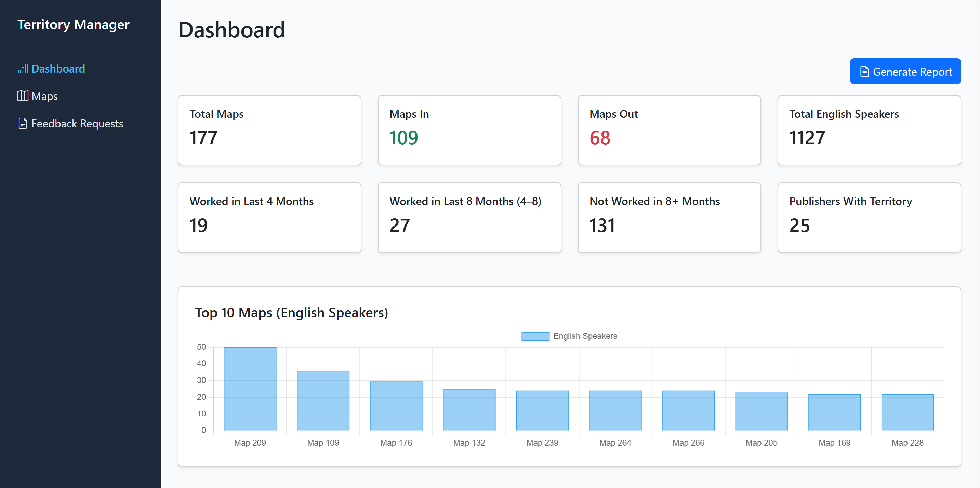Image resolution: width=980 pixels, height=488 pixels.
Task: Toggle English Speakers legend color box
Action: tap(535, 336)
